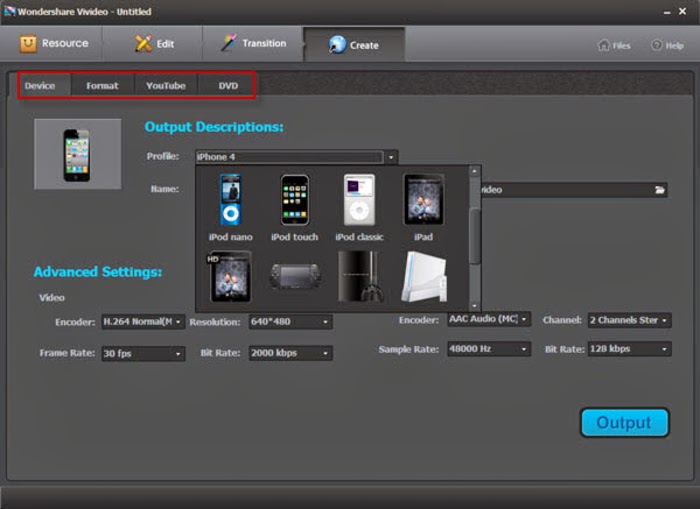Viewport: 700px width, 509px height.
Task: Open the audio Encoder AAC Audio dropdown
Action: tap(489, 319)
